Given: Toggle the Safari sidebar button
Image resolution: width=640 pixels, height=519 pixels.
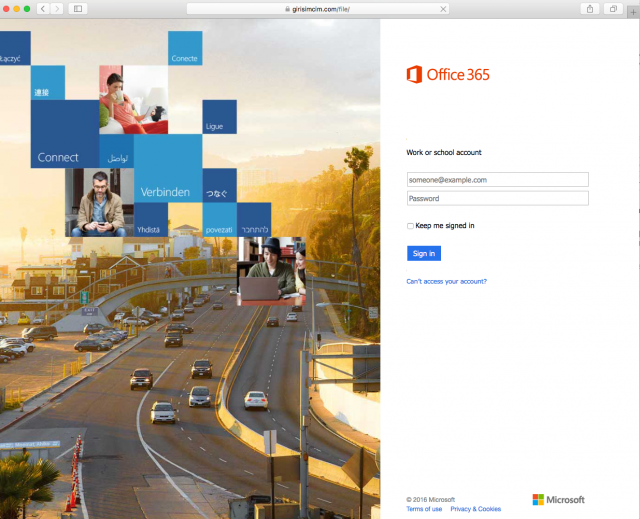Looking at the screenshot, I should 78,9.
